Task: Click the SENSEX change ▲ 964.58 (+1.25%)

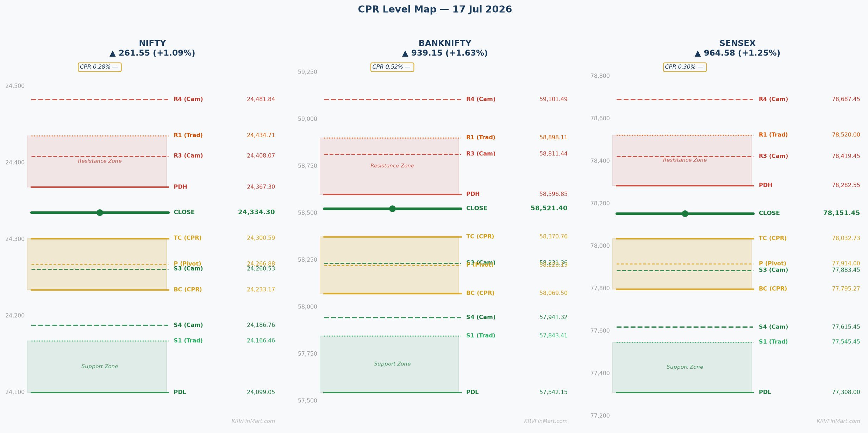Action: [737, 53]
